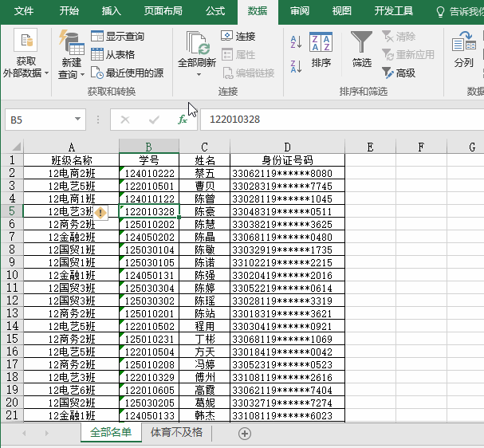Click cell 33020419******2016

click(287, 275)
